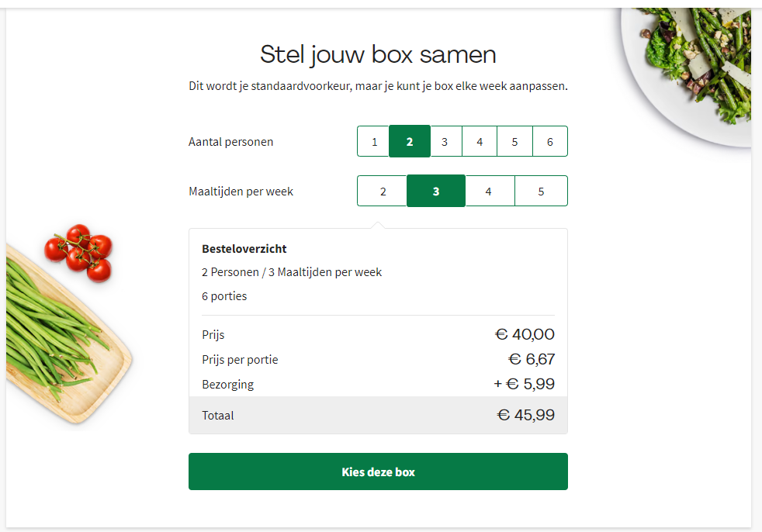Click the Prijs per portie amount
This screenshot has height=532, width=762.
click(x=532, y=359)
